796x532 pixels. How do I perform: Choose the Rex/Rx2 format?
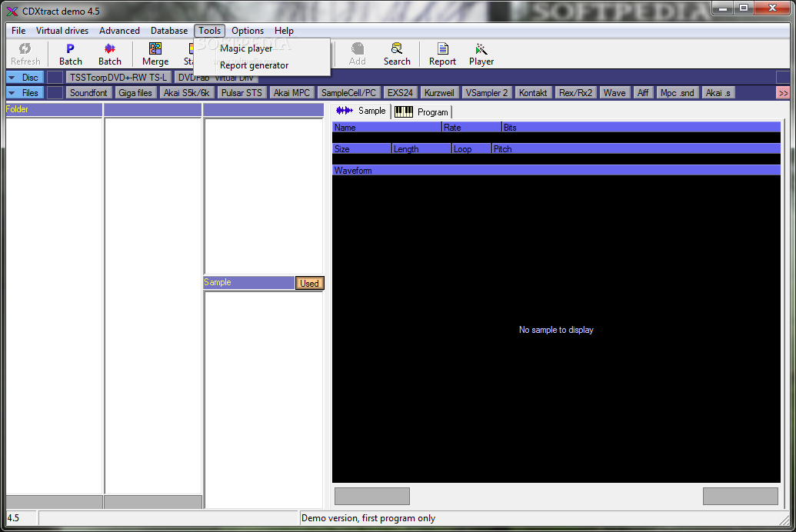(576, 93)
